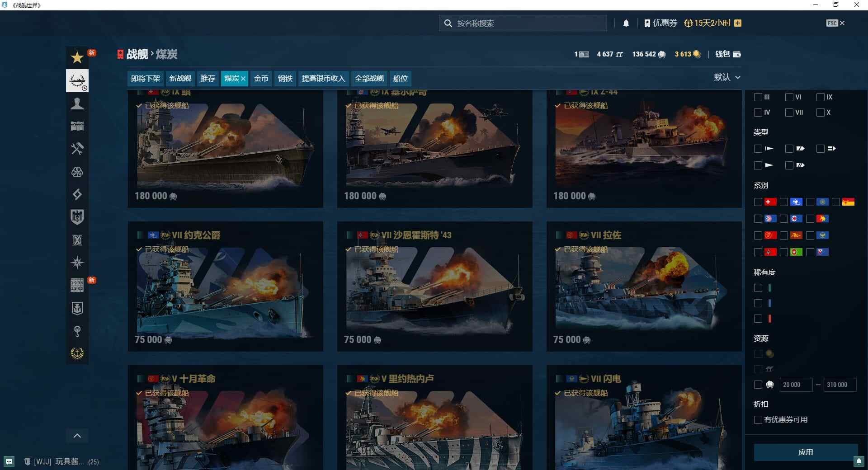Open the 1939-1945 anniversary event icon
Screen dimensions: 868x470
point(77,286)
